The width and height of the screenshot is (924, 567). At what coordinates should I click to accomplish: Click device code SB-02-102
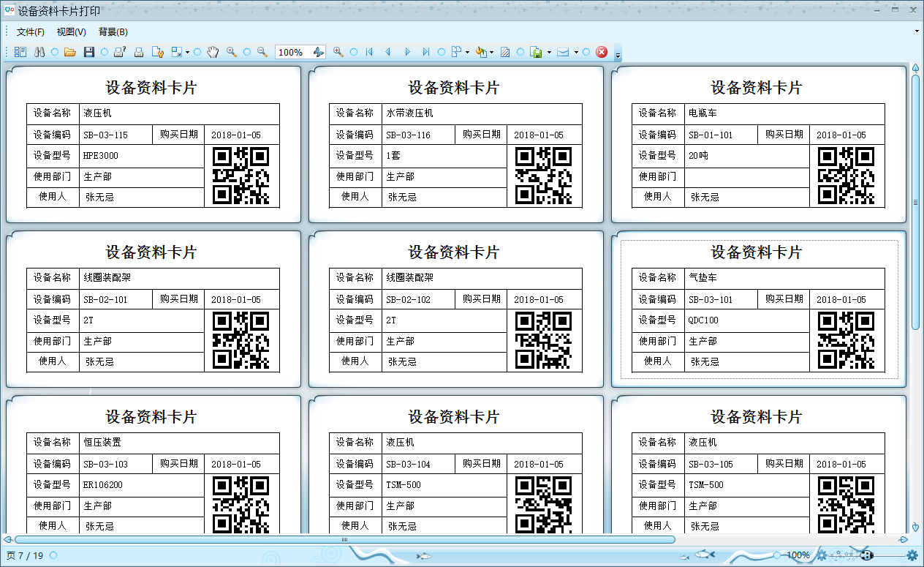pos(408,300)
